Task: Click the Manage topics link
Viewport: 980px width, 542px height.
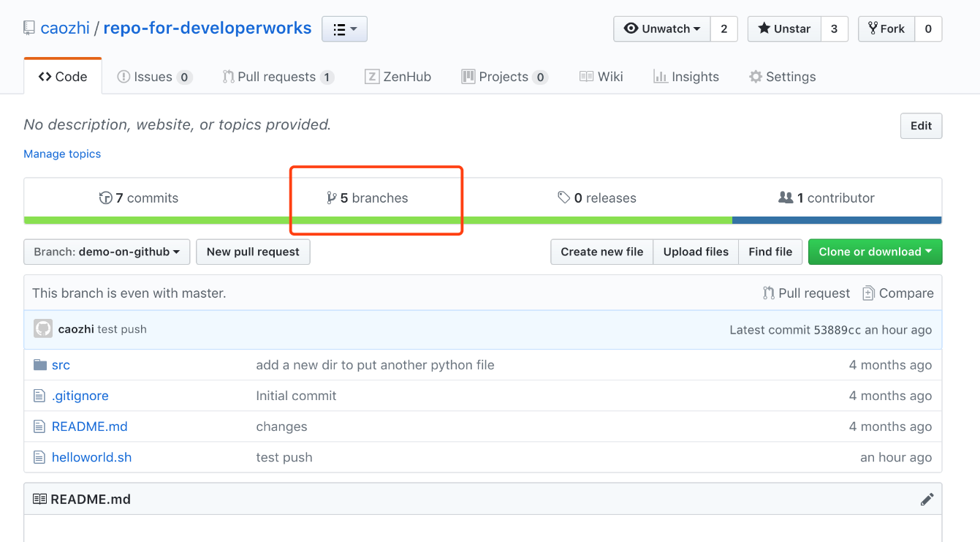Action: click(62, 154)
